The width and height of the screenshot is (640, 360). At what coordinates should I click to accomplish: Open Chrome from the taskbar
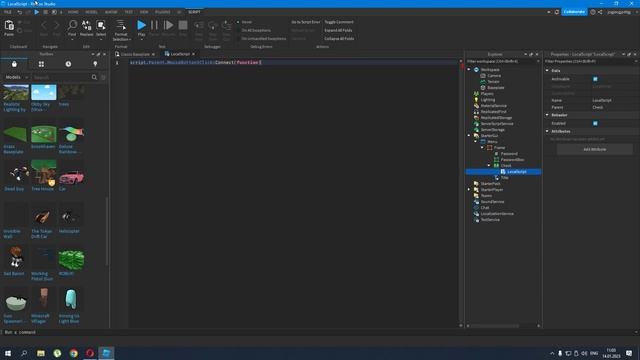(x=73, y=353)
